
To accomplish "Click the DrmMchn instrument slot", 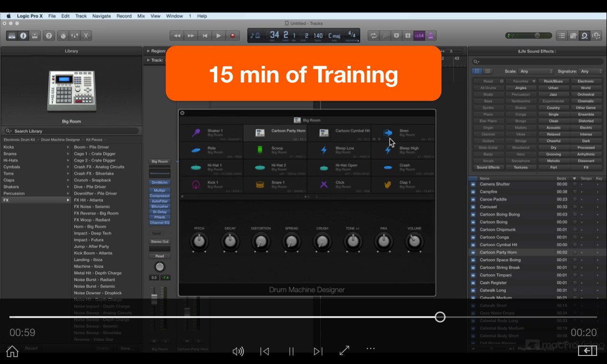I will [x=160, y=182].
